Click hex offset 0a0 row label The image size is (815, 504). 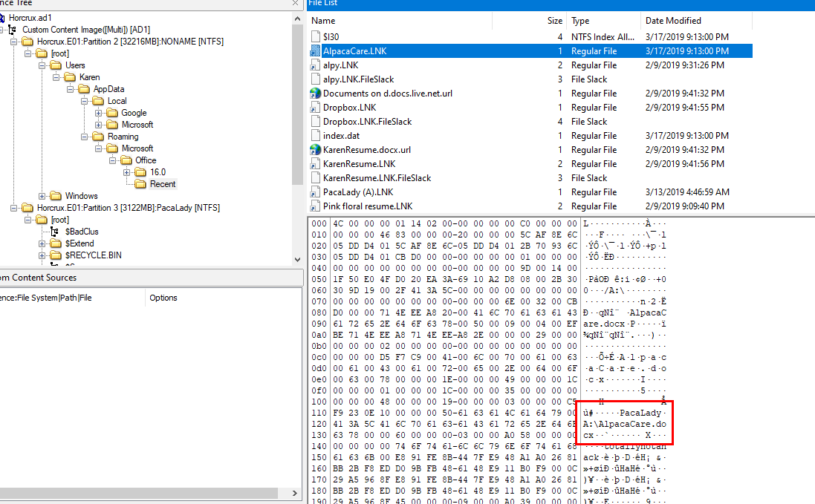click(319, 335)
